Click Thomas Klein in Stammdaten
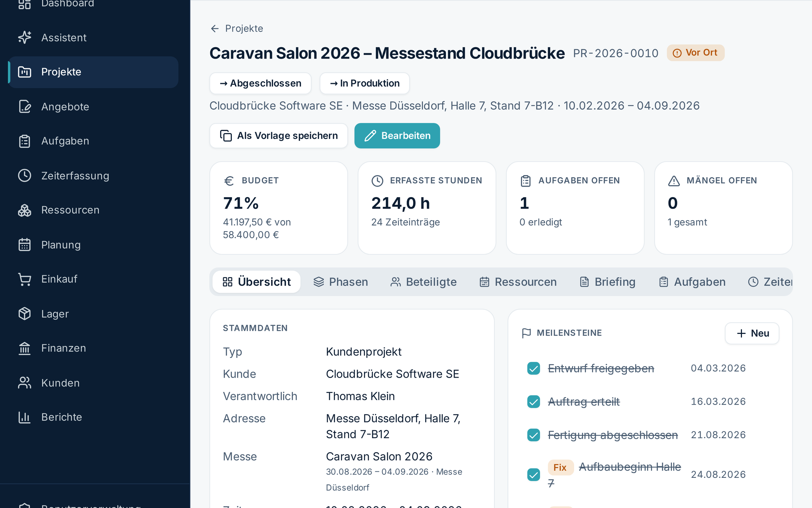 click(360, 396)
